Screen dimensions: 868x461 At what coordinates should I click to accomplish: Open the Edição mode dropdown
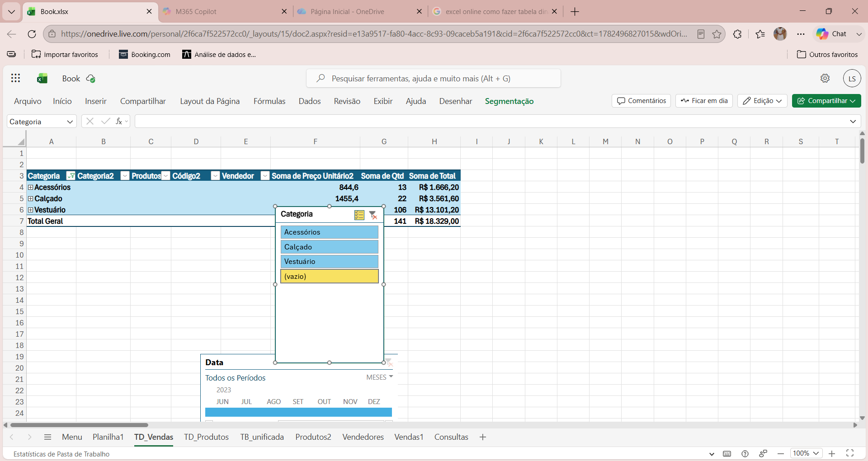(x=762, y=101)
